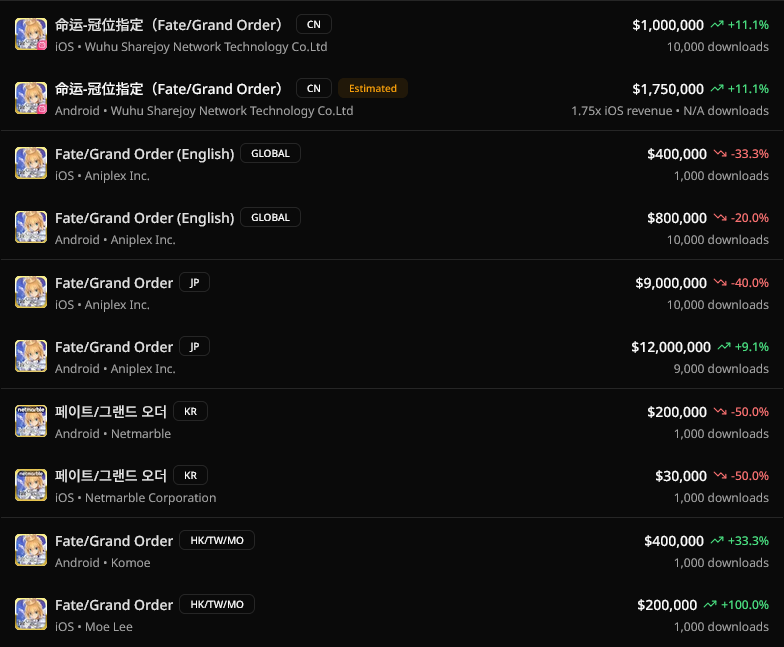The image size is (784, 647).
Task: Click the $1,750,000 revenue value
Action: [668, 89]
